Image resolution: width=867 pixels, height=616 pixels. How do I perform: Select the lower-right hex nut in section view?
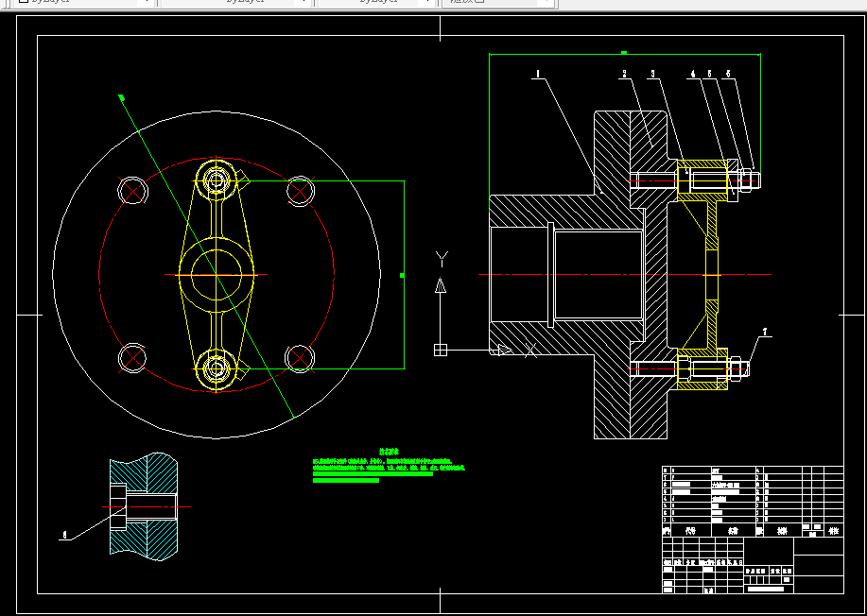click(737, 368)
